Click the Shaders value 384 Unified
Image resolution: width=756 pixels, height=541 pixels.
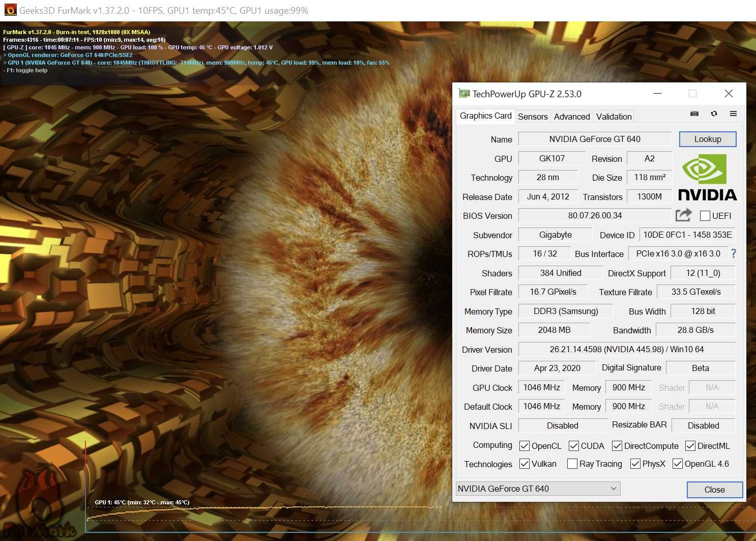[x=561, y=273]
